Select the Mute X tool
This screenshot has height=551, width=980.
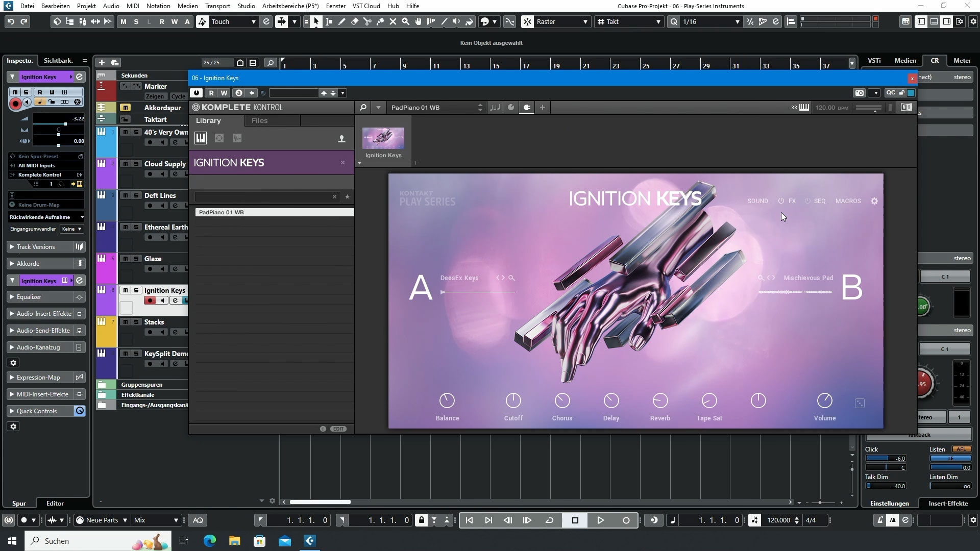tap(393, 21)
